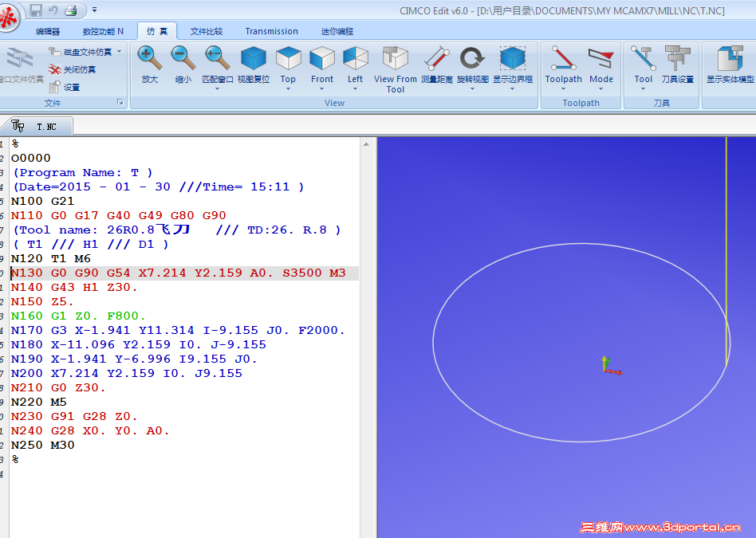Activate the measure distance (测量距离) tool
The width and height of the screenshot is (756, 538).
(x=436, y=58)
